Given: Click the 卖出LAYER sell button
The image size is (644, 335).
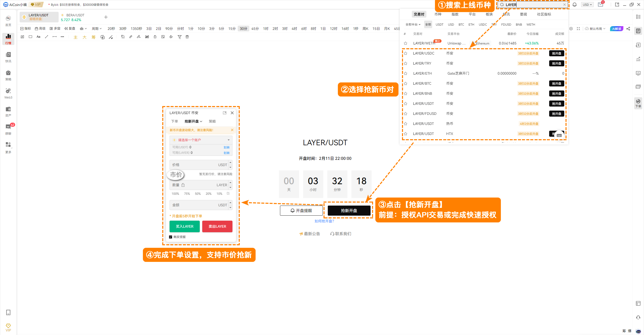Looking at the screenshot, I should click(x=217, y=226).
